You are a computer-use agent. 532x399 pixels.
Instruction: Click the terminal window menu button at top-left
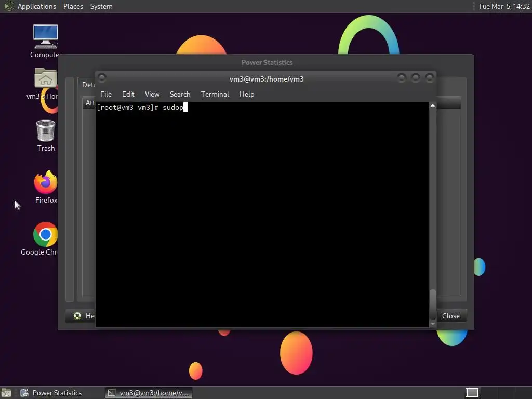tap(102, 78)
